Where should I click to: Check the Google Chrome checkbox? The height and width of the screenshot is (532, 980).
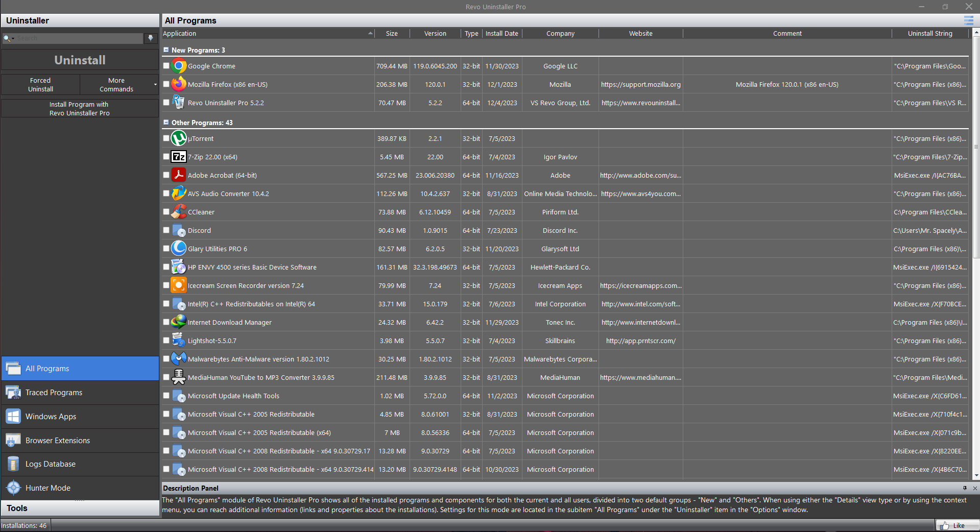tap(166, 66)
